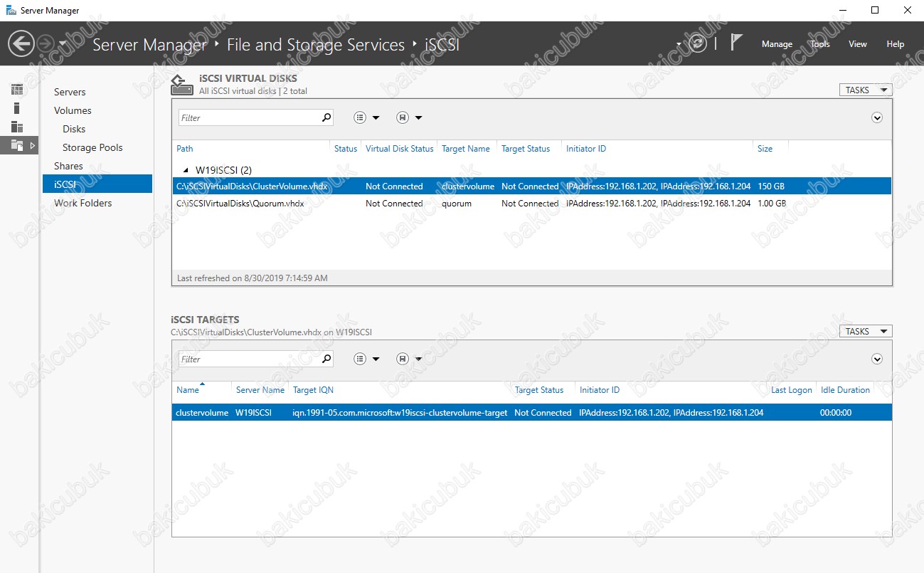This screenshot has width=924, height=573.
Task: Select Servers in the navigation pane
Action: (x=70, y=92)
